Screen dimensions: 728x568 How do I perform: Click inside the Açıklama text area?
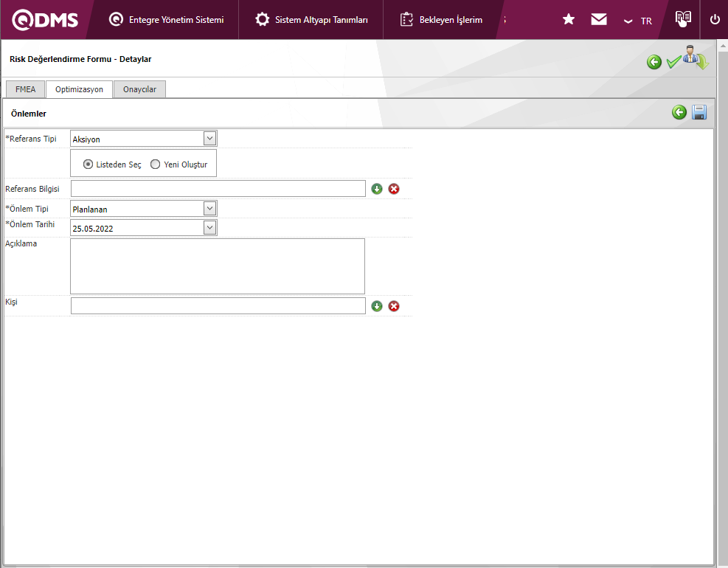coord(218,266)
